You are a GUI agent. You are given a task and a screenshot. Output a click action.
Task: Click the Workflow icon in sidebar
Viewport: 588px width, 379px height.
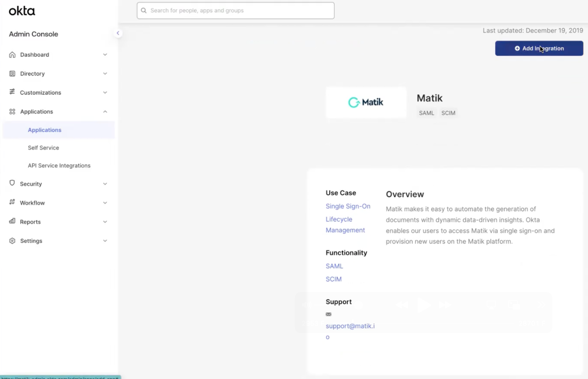(x=12, y=202)
